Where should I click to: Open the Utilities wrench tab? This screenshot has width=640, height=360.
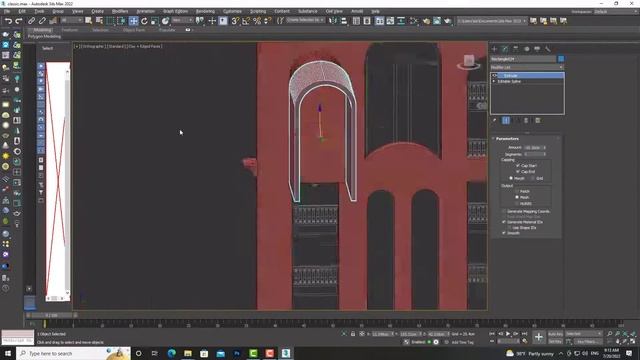(x=548, y=49)
